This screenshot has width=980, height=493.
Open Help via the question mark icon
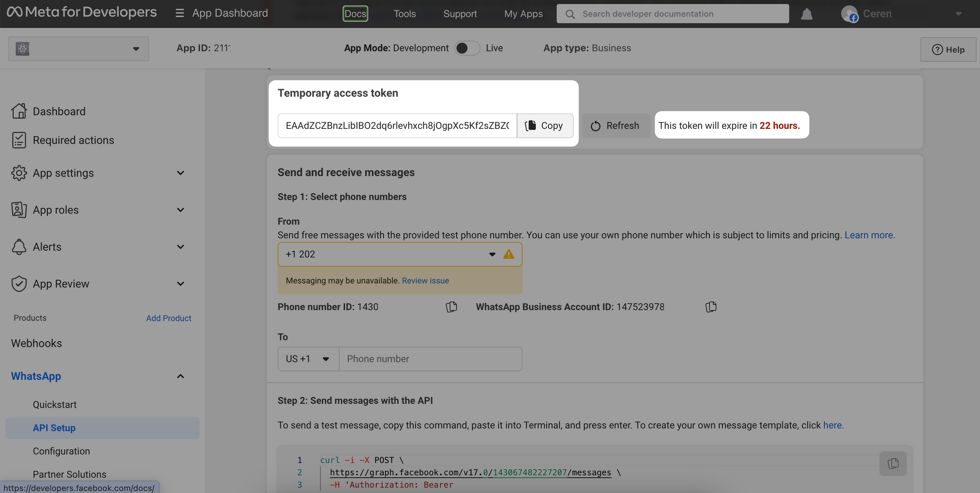click(937, 49)
